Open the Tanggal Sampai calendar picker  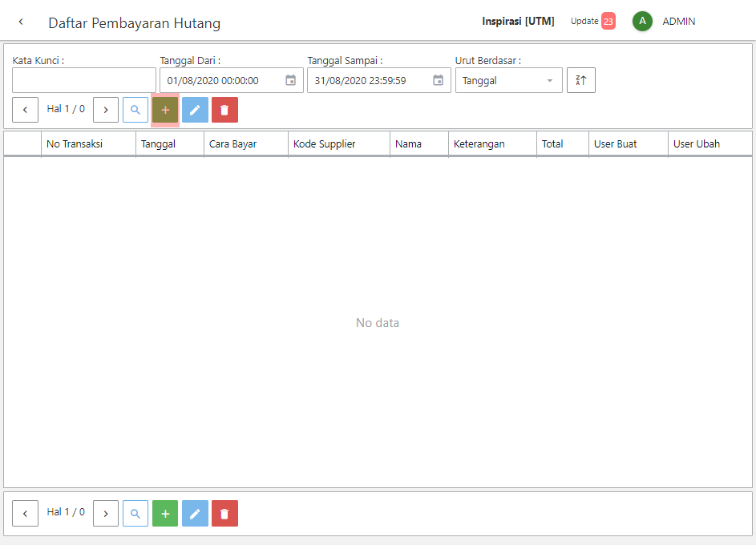(x=439, y=80)
